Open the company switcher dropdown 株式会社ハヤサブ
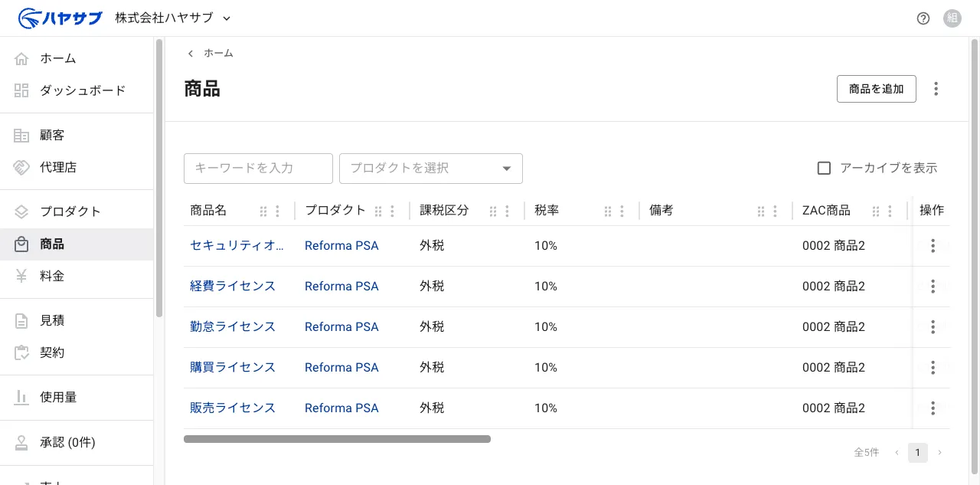This screenshot has width=980, height=485. click(x=173, y=18)
